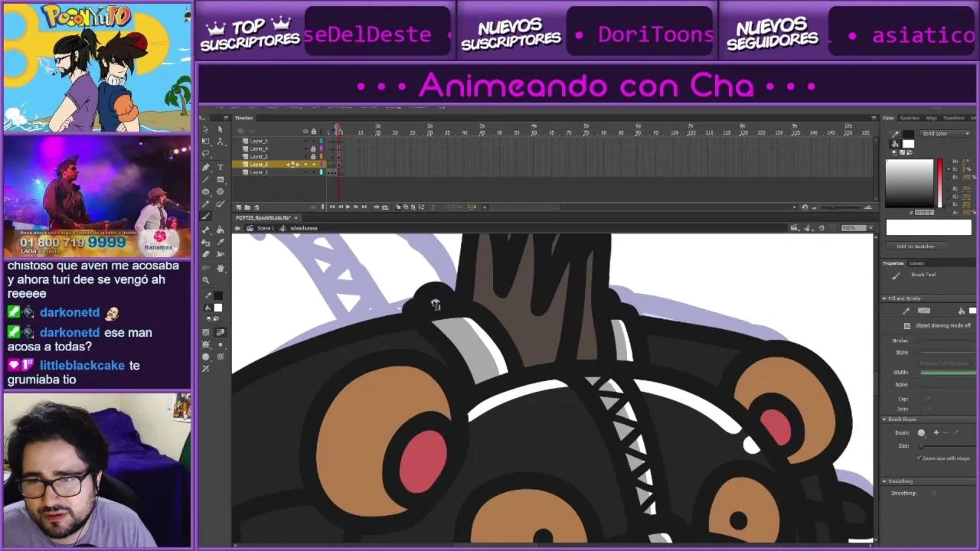Open brush shape picker in properties
Viewport: 980px width, 551px height.
(921, 432)
